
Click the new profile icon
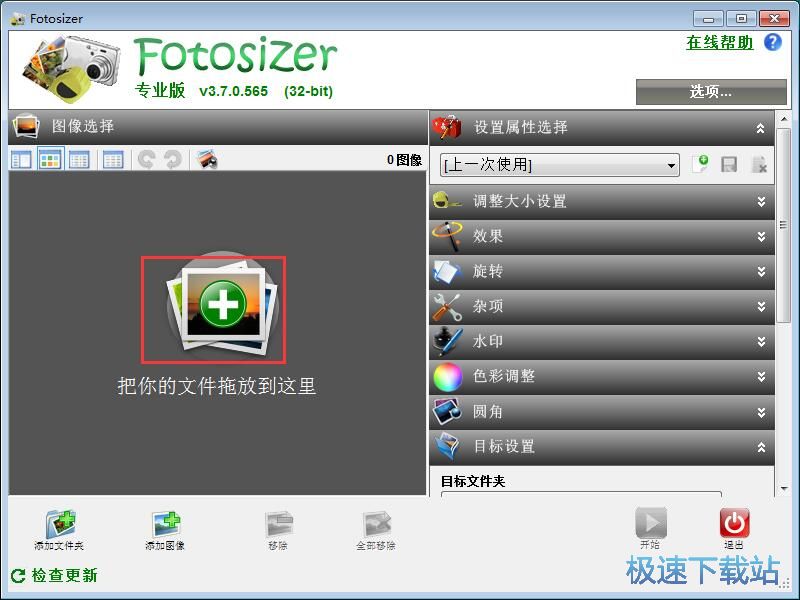coord(700,164)
